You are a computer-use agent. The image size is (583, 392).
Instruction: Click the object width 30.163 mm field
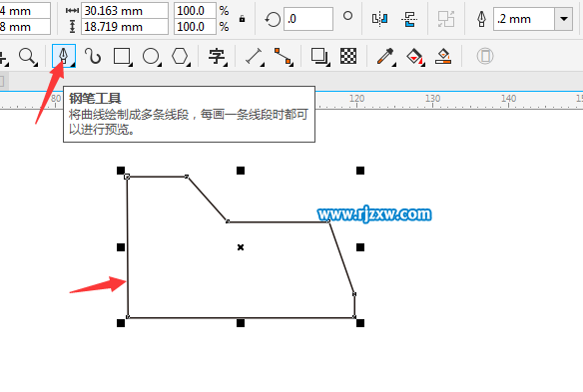pos(125,11)
